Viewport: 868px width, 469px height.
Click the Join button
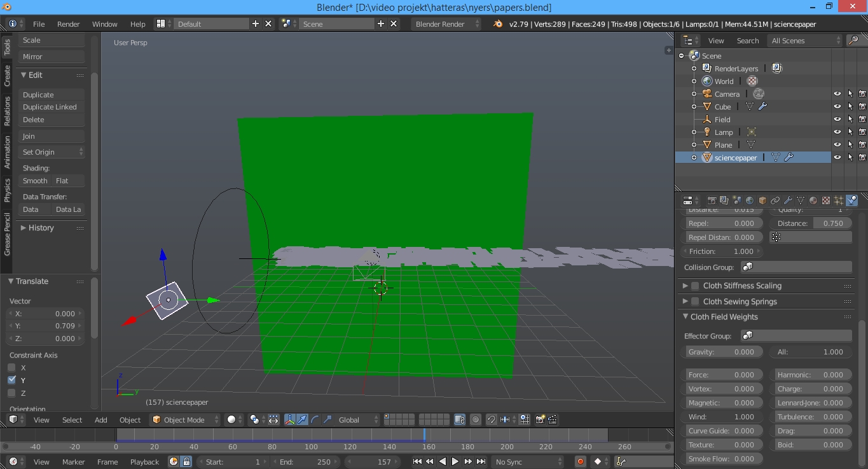(52, 136)
